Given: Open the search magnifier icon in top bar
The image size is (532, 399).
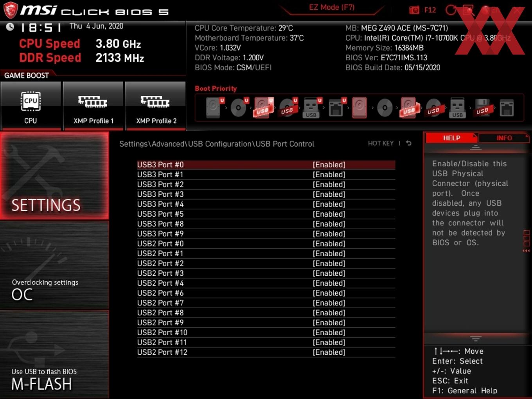Looking at the screenshot, I should [468, 10].
